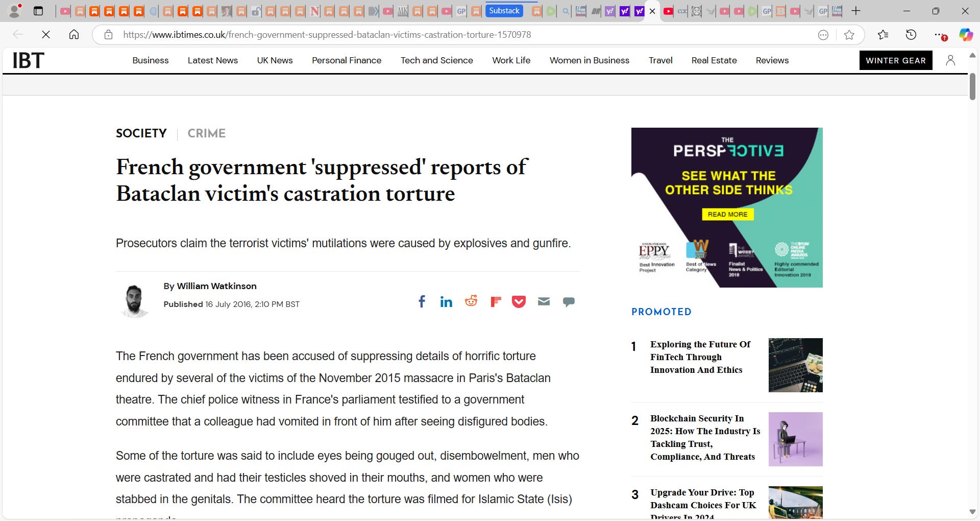Open Blockchain Security In 2025 article
The height and width of the screenshot is (521, 980).
point(705,438)
